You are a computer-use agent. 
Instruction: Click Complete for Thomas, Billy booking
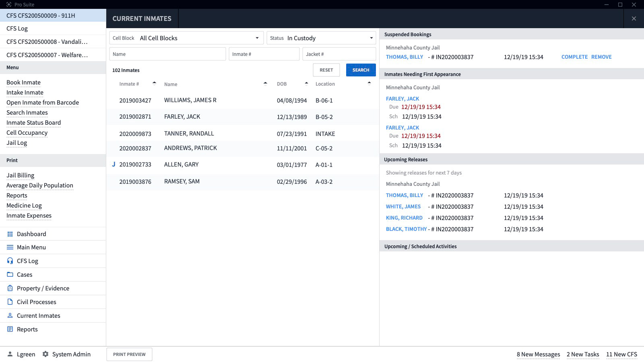tap(574, 57)
